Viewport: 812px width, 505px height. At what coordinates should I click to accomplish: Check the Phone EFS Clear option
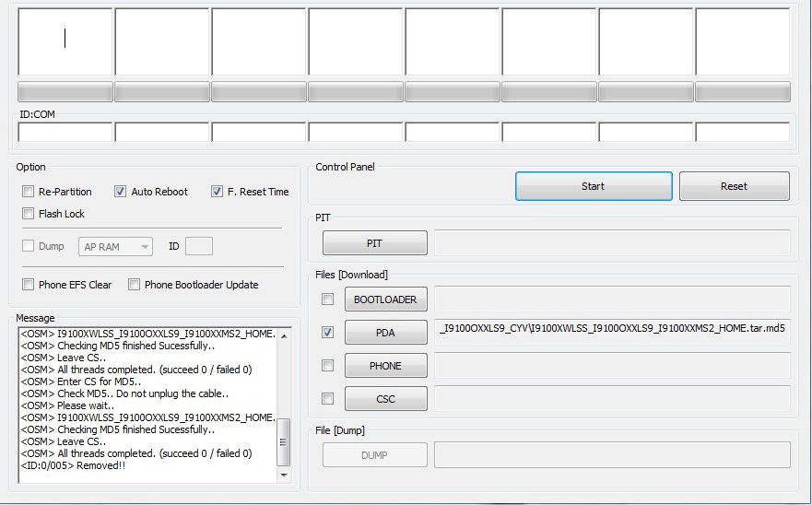coord(28,285)
